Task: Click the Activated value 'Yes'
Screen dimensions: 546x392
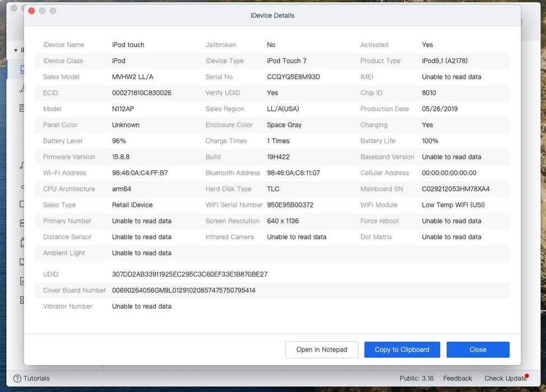Action: 427,45
